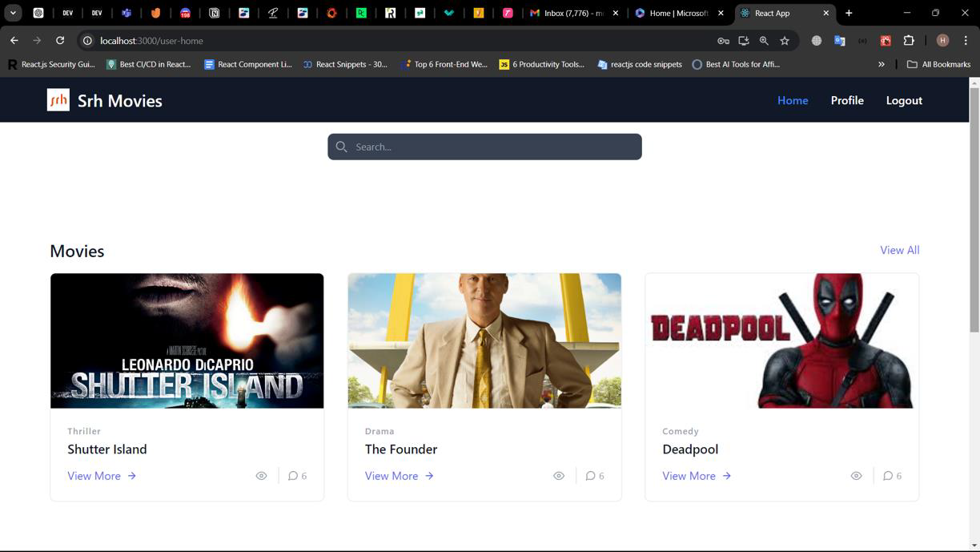The width and height of the screenshot is (980, 552).
Task: Click The Founder poster thumbnail
Action: pos(484,340)
